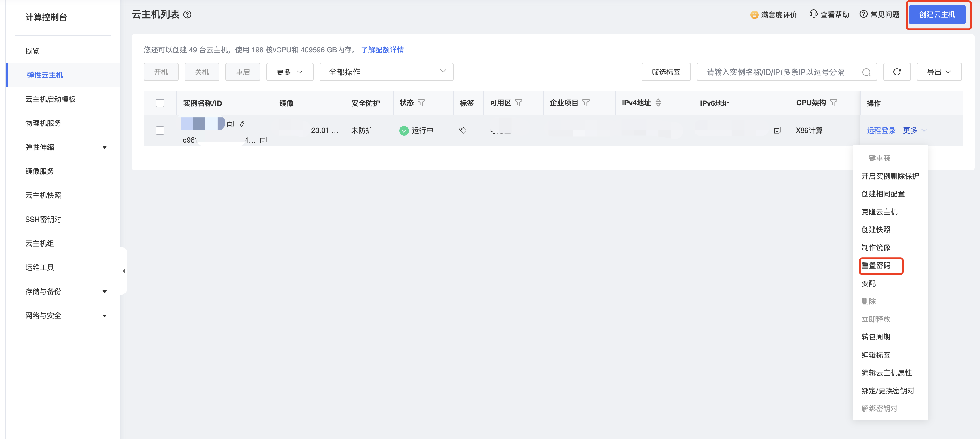Click the search magnifier icon
Viewport: 980px width, 439px height.
click(866, 72)
